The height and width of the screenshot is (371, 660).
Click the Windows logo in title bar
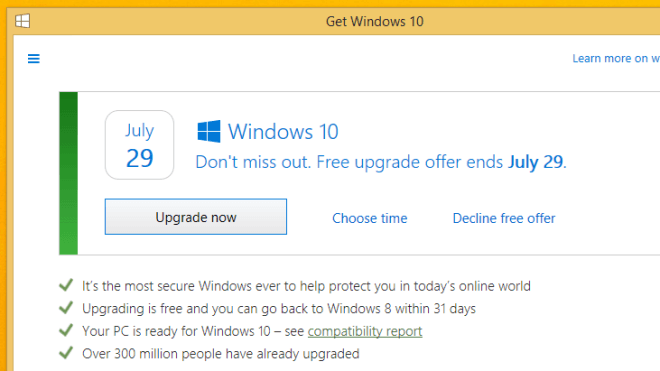(x=22, y=21)
